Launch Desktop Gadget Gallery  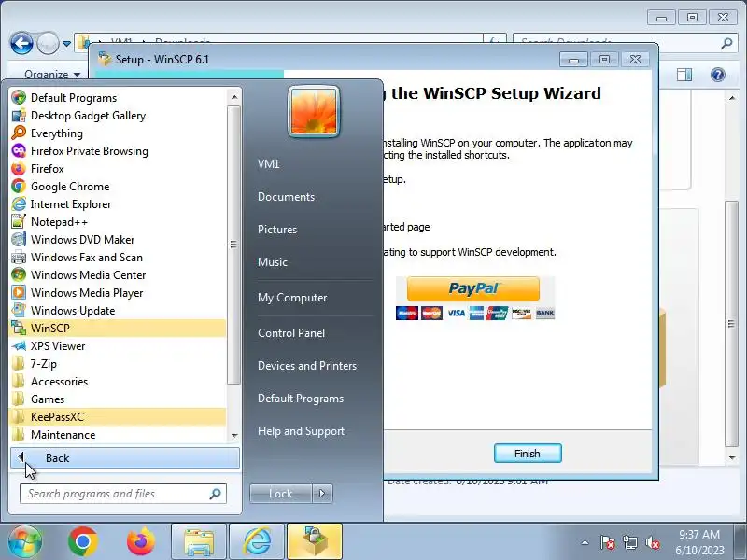click(118, 115)
